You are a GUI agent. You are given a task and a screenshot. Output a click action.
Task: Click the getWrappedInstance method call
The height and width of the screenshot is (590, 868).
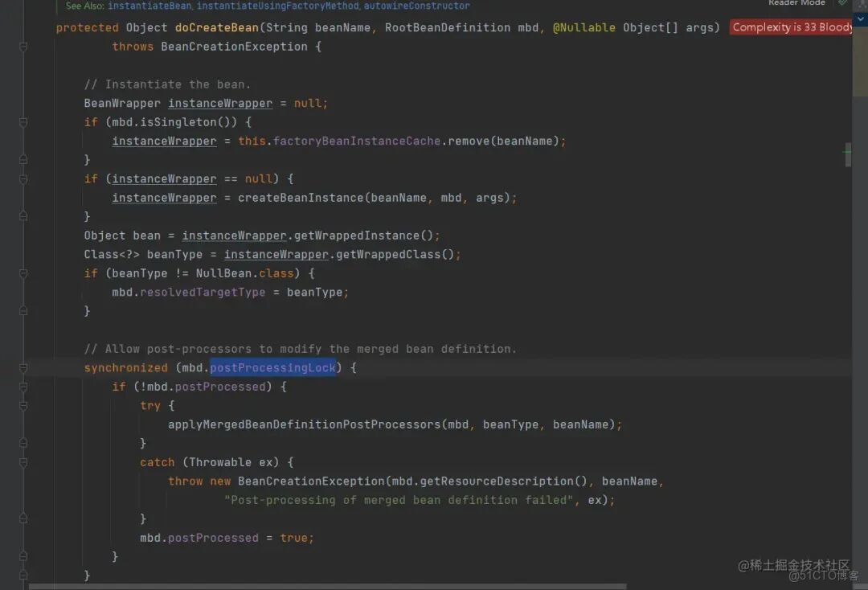tap(357, 236)
